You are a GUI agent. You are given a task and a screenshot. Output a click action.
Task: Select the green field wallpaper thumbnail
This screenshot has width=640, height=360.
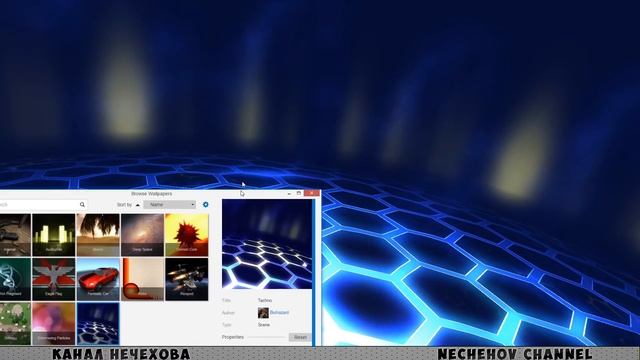(15, 324)
